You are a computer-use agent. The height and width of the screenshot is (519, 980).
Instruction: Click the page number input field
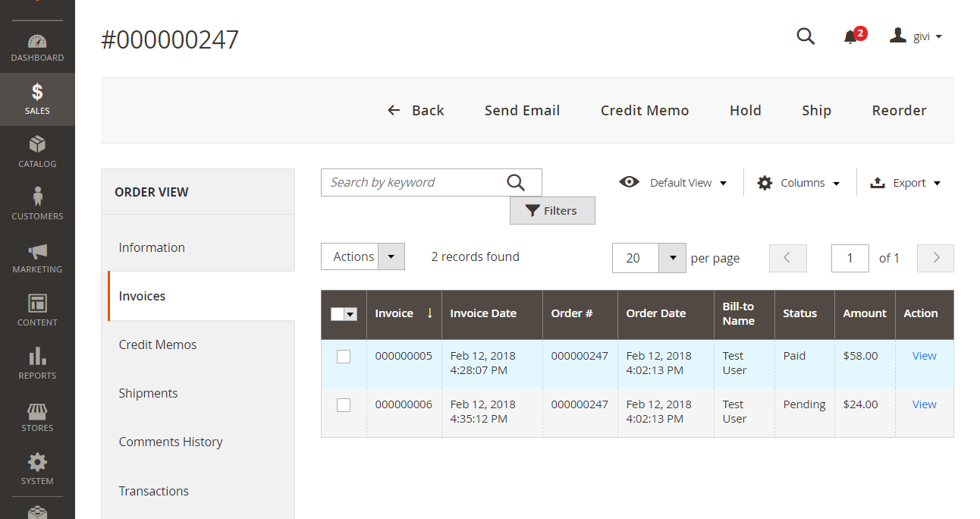pyautogui.click(x=850, y=258)
